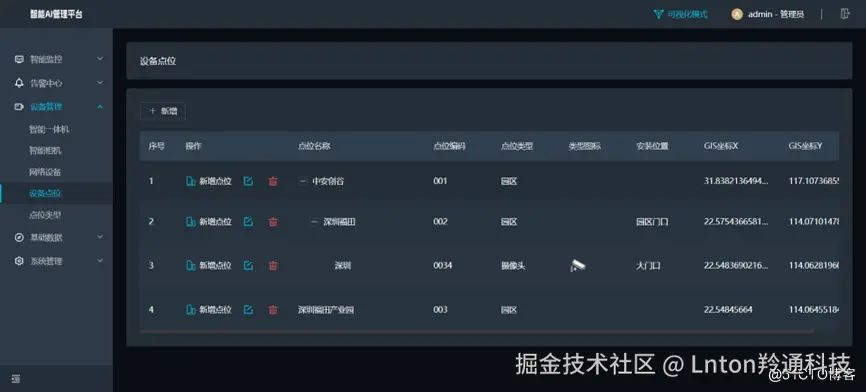
Task: Click the admin avatar icon
Action: coord(737,14)
